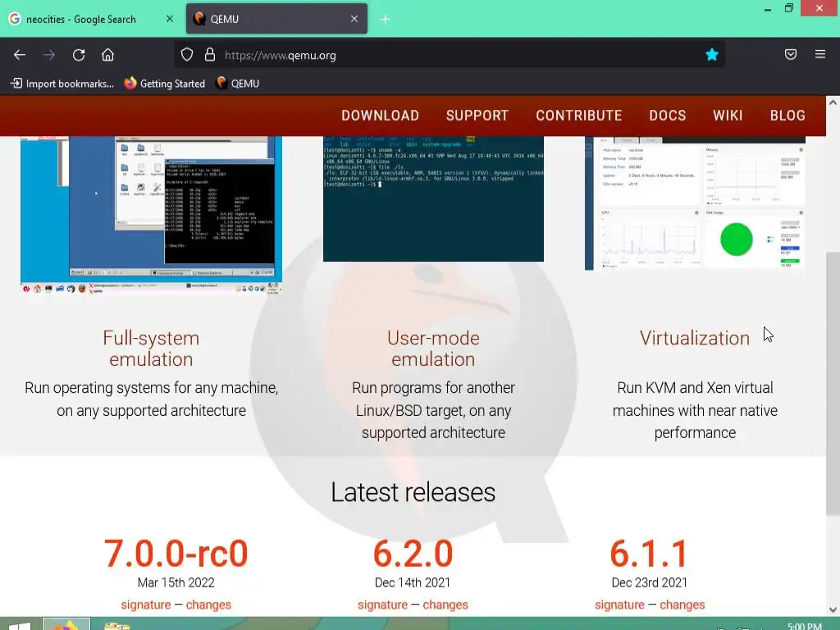Click the Latest releases heading
The image size is (840, 630).
pyautogui.click(x=413, y=492)
